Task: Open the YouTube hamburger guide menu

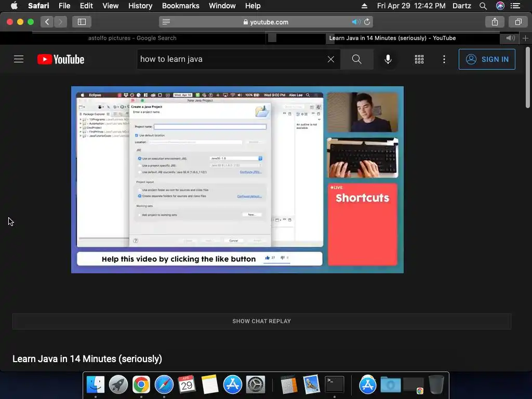Action: [x=19, y=59]
